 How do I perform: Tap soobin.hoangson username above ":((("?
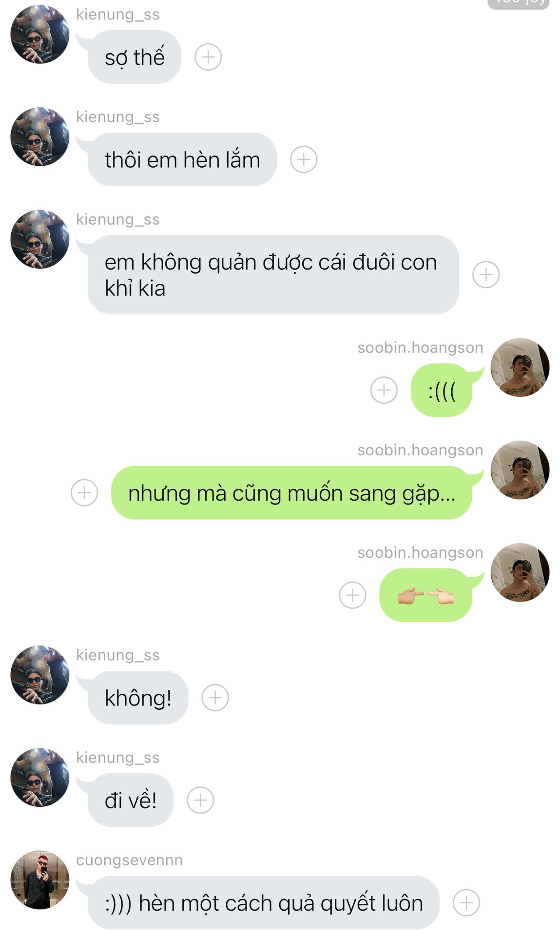point(420,348)
